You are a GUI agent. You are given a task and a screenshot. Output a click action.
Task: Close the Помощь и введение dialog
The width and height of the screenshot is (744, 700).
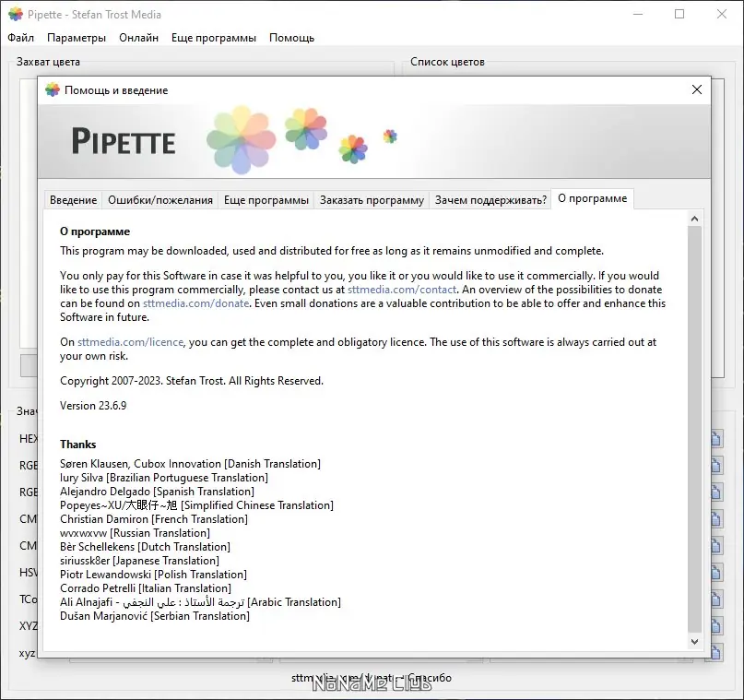tap(697, 89)
